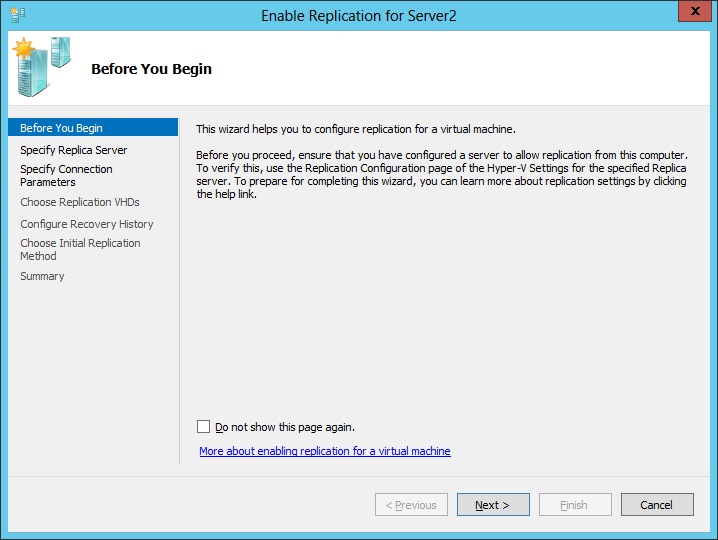Viewport: 718px width, 540px height.
Task: Cancel the replication wizard
Action: pos(657,505)
